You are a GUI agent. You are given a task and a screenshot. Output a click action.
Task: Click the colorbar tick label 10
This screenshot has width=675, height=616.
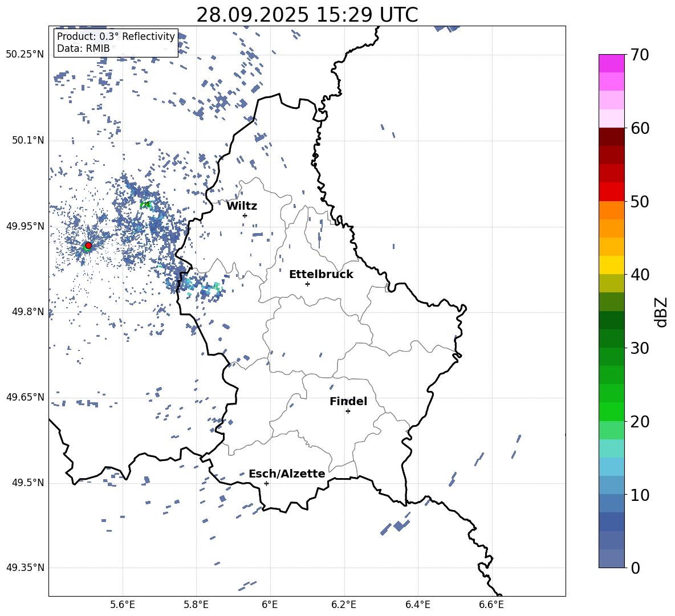point(640,495)
